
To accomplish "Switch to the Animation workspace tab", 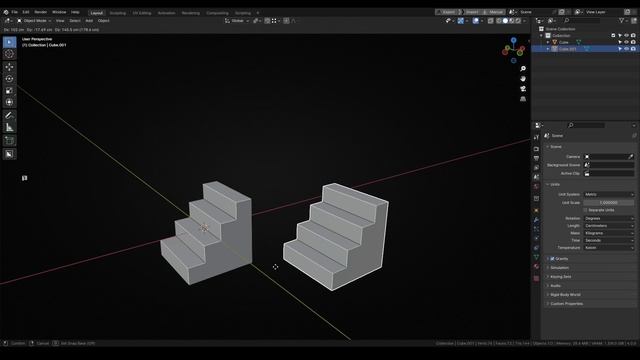I will pos(166,13).
